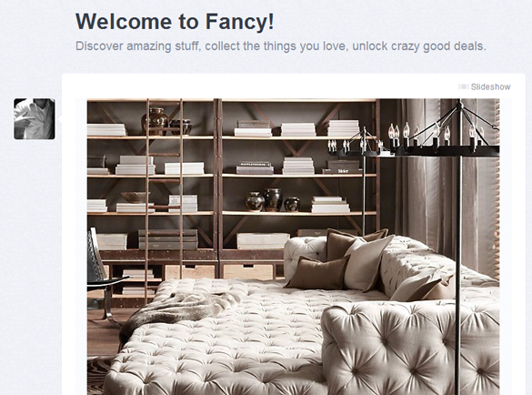Click the Discover amazing stuff tagline text

pos(281,46)
